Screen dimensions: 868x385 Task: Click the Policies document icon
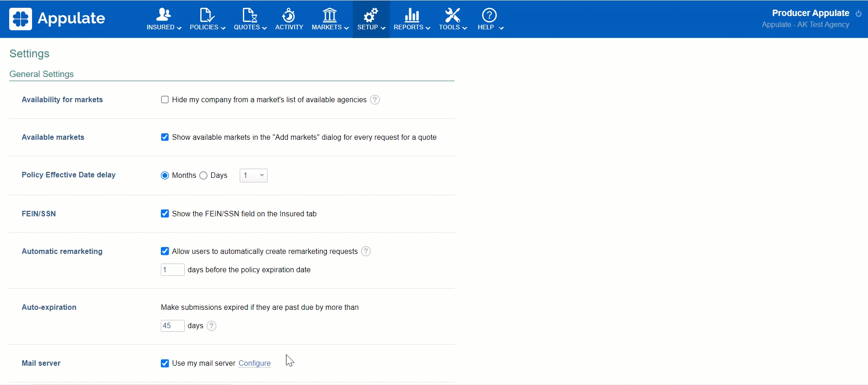[207, 15]
